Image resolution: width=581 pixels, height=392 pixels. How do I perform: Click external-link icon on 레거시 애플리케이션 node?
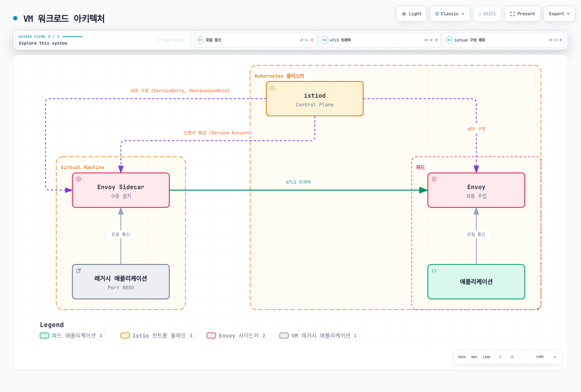(78, 271)
